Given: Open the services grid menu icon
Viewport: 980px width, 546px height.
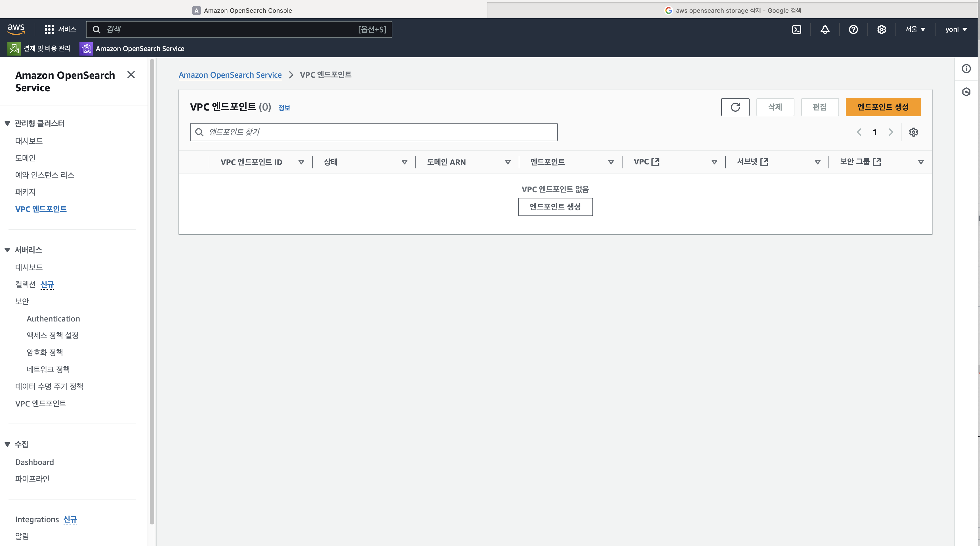Looking at the screenshot, I should [x=49, y=29].
